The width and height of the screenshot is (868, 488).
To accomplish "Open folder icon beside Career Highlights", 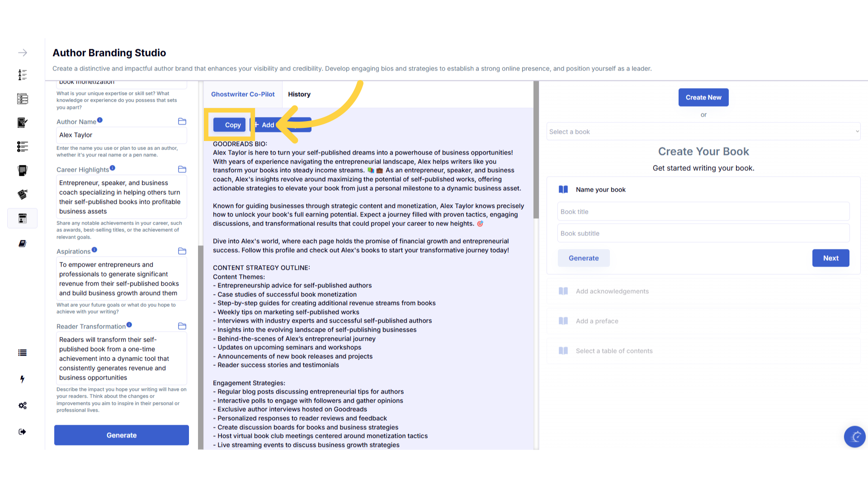I will point(182,169).
